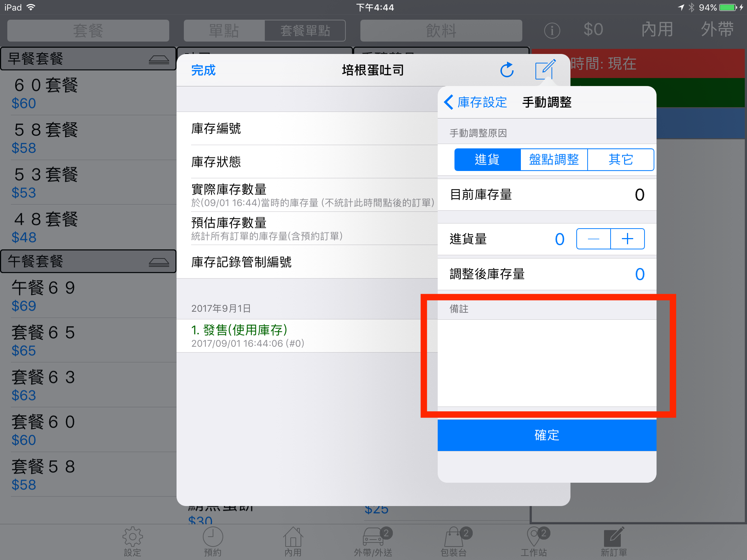Tap the blue 確定 button

(547, 435)
